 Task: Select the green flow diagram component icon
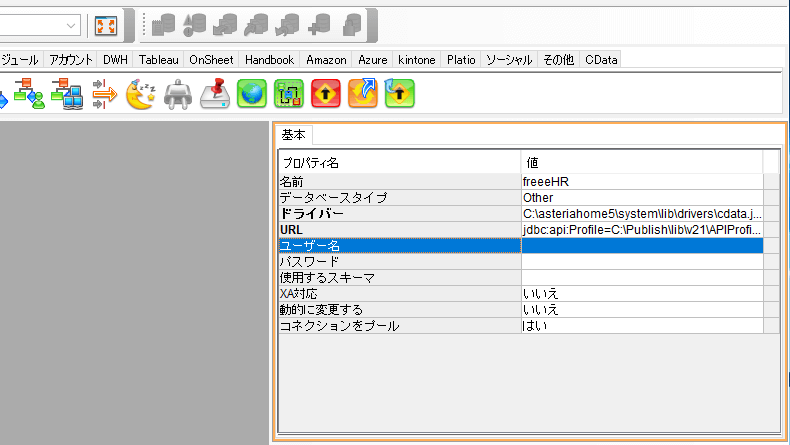coord(289,94)
